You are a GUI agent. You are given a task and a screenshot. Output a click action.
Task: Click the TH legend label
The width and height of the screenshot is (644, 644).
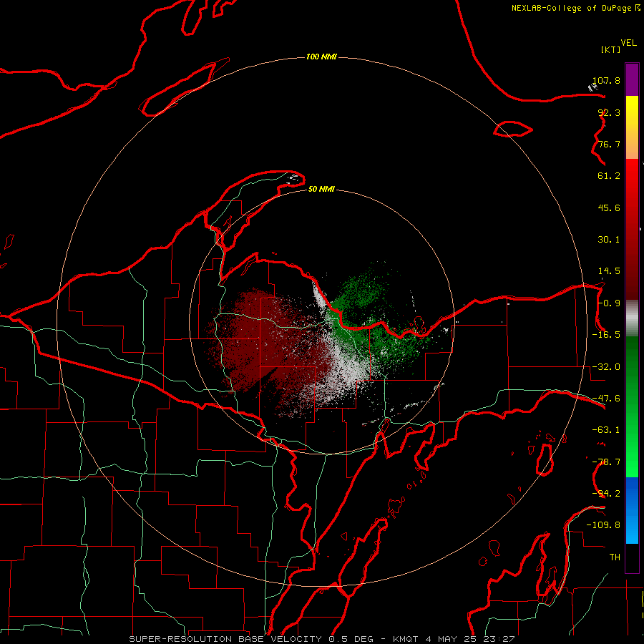[x=615, y=557]
